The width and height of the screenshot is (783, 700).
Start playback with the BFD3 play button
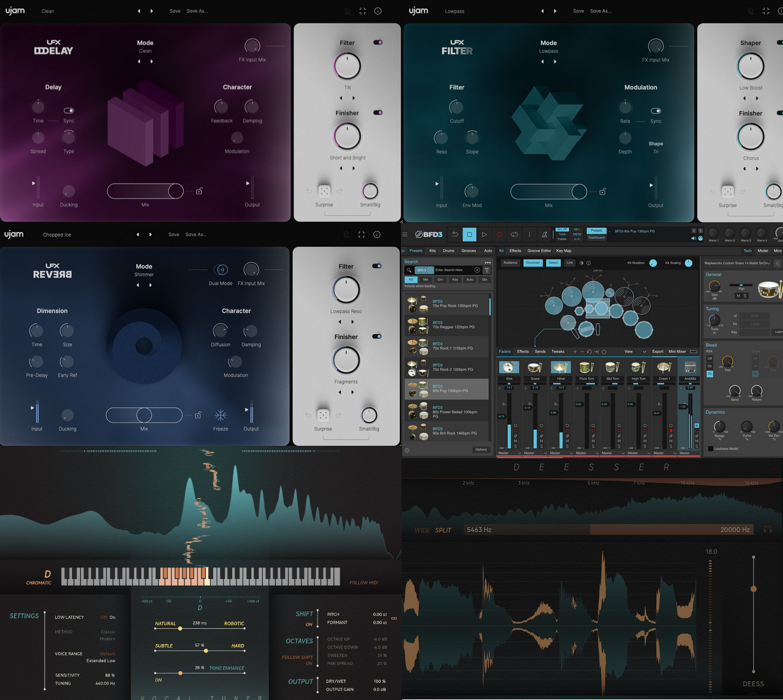484,234
